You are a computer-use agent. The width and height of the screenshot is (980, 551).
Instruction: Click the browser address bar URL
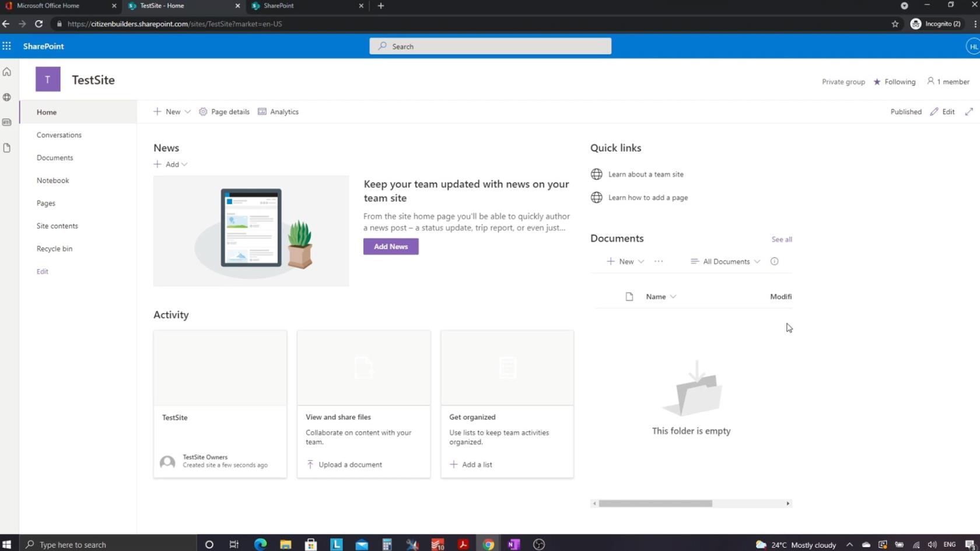click(x=174, y=24)
